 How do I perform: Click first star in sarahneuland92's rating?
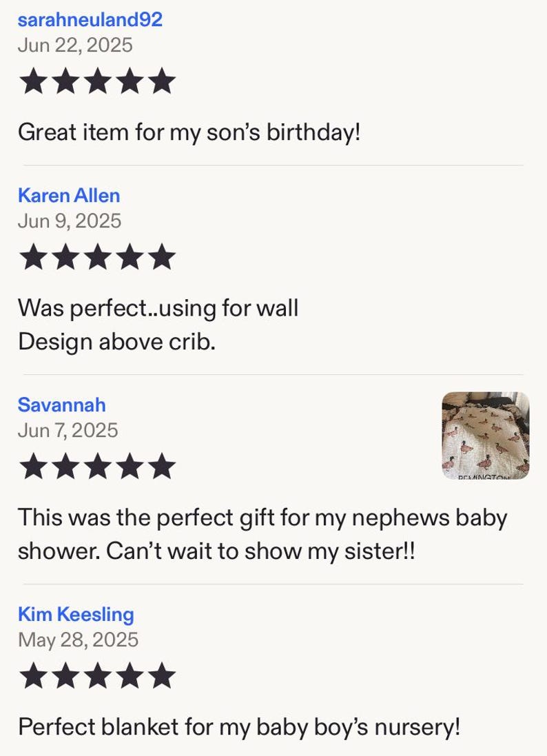click(34, 81)
